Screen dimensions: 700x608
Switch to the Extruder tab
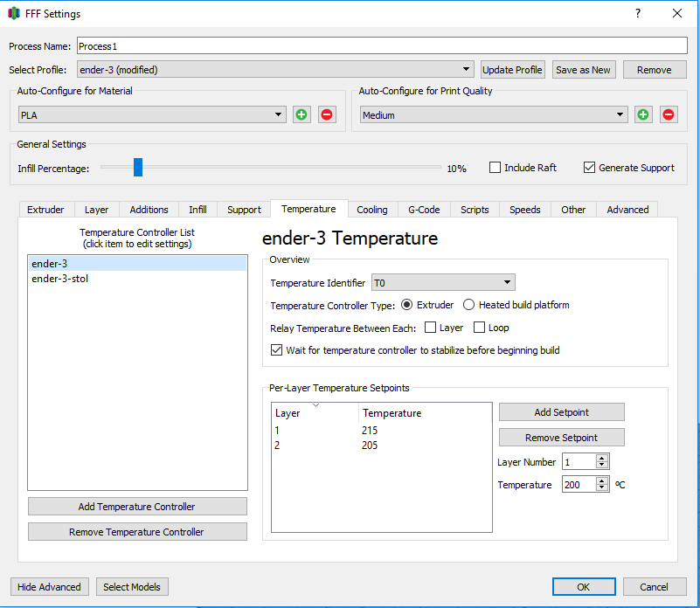pos(45,210)
